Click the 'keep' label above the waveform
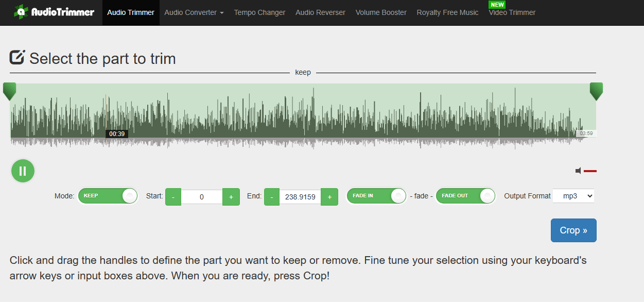Image resolution: width=644 pixels, height=302 pixels. click(303, 72)
